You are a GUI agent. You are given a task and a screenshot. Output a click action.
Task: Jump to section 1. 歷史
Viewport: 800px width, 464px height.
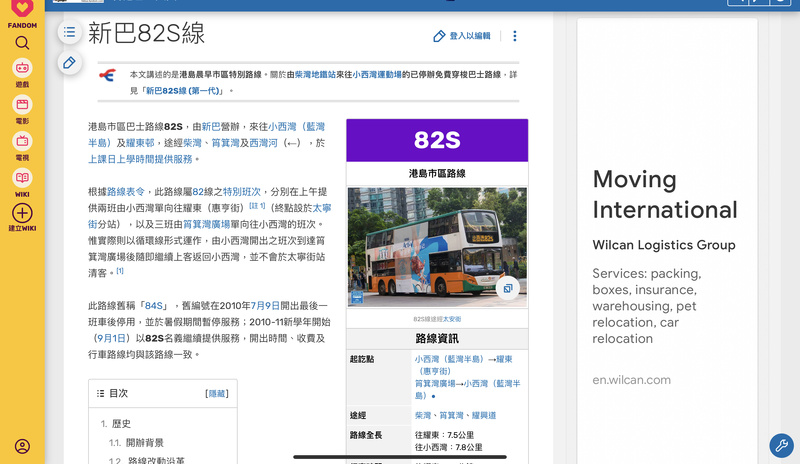(116, 424)
